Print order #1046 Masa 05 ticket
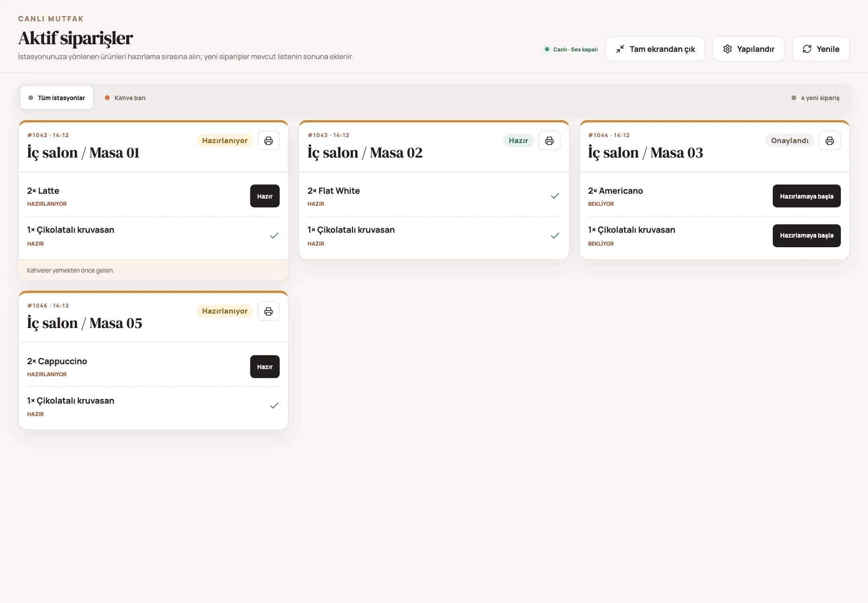Screen dimensions: 868x603 pos(268,311)
